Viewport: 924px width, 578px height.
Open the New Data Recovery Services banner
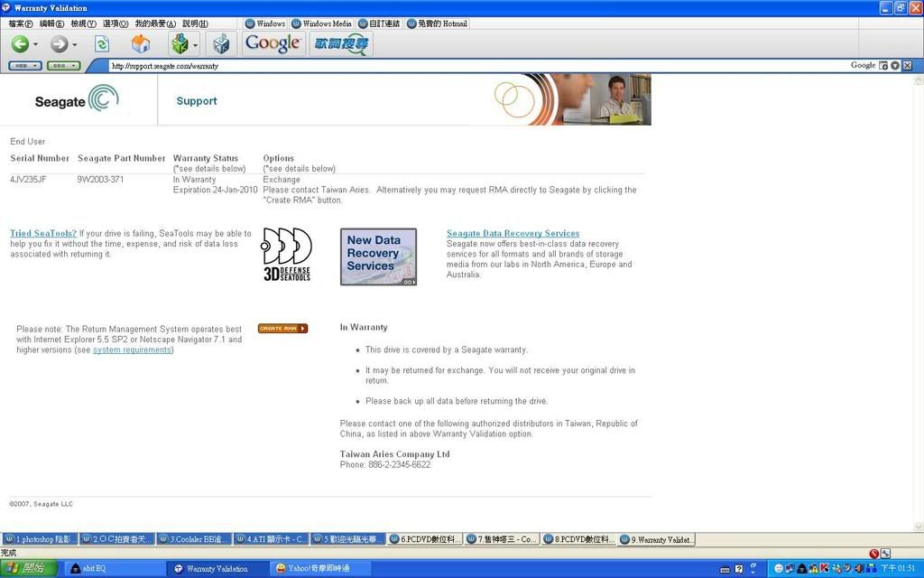pos(378,256)
